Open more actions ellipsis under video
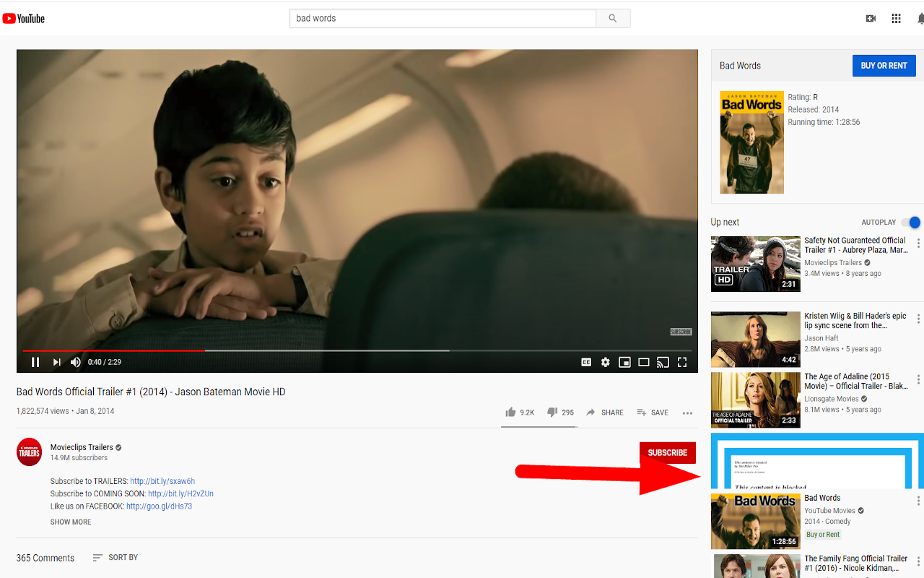The height and width of the screenshot is (578, 924). point(687,413)
